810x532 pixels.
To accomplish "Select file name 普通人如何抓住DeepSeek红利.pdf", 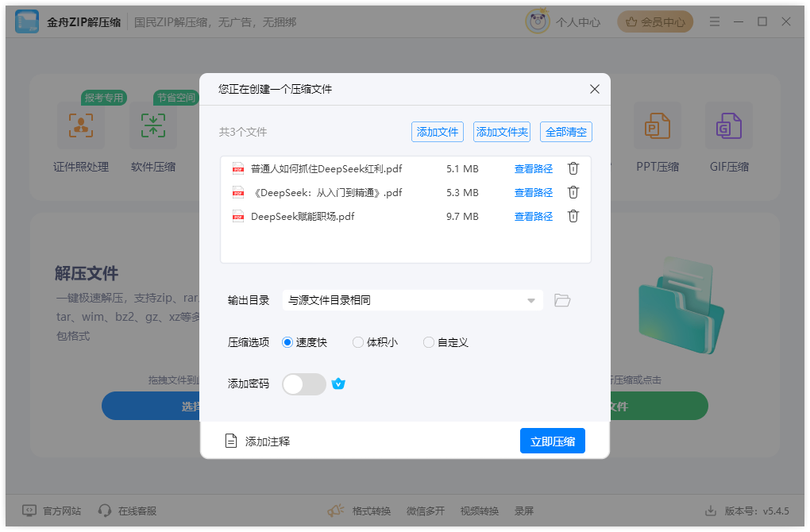I will [326, 169].
